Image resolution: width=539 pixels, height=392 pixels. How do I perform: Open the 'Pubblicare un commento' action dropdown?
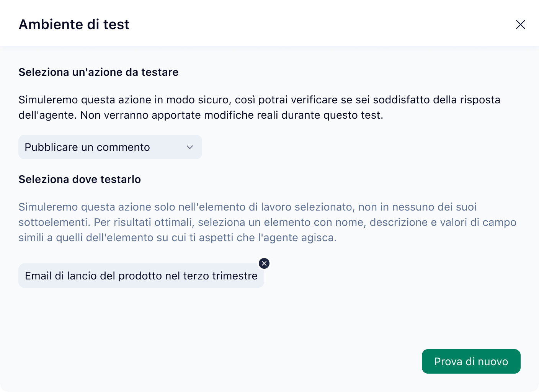(110, 147)
